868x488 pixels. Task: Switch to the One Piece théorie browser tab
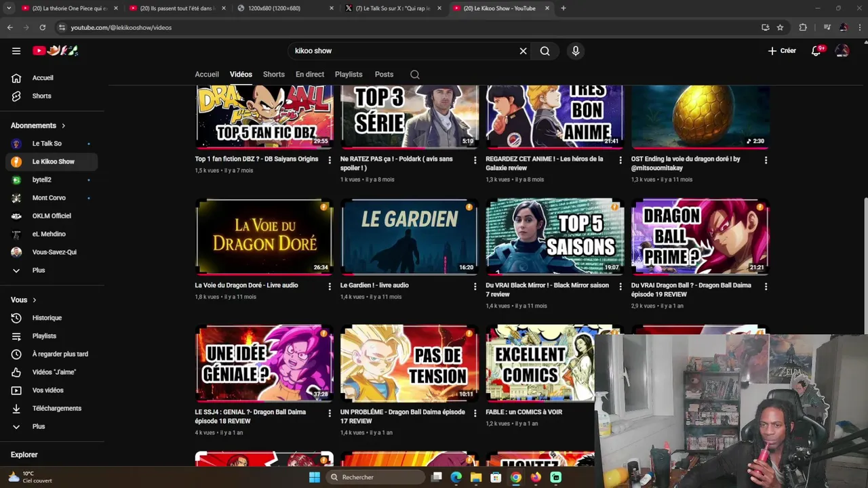tap(70, 8)
